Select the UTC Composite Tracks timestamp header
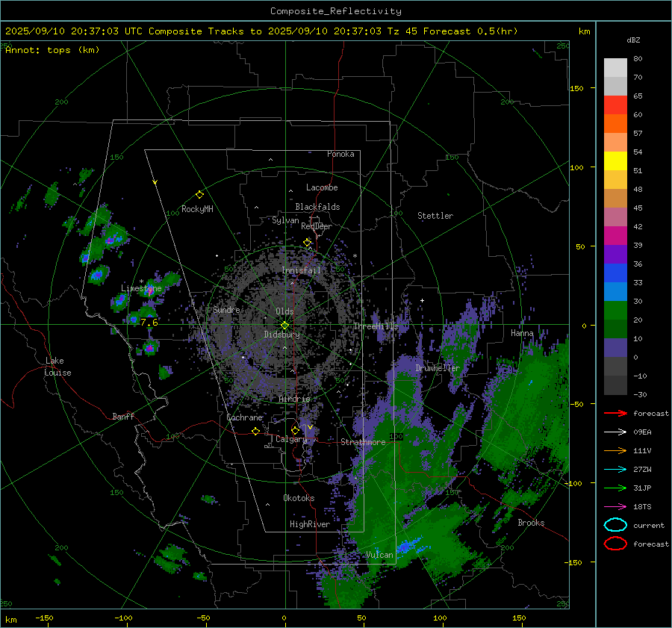672x628 pixels. point(261,31)
